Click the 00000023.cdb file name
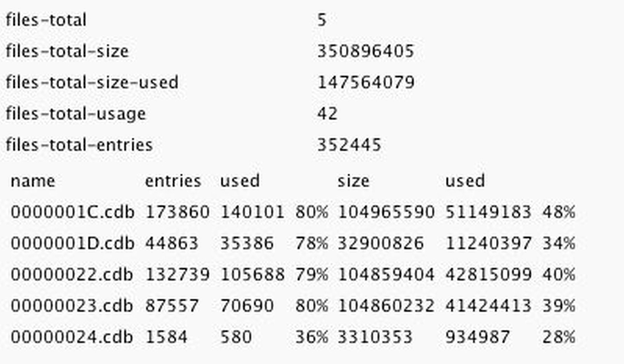 click(72, 306)
